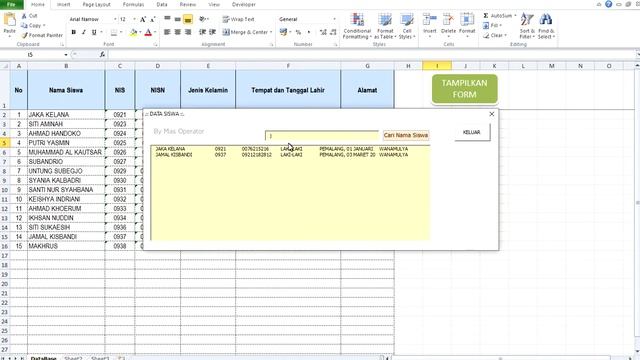Viewport: 640px width, 360px height.
Task: Select column I header
Action: [x=437, y=66]
